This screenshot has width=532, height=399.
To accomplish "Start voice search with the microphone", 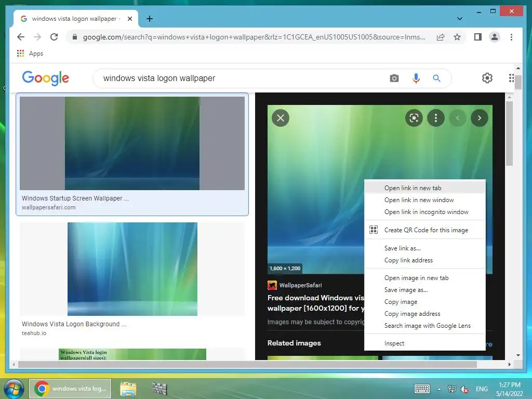I will coord(416,78).
